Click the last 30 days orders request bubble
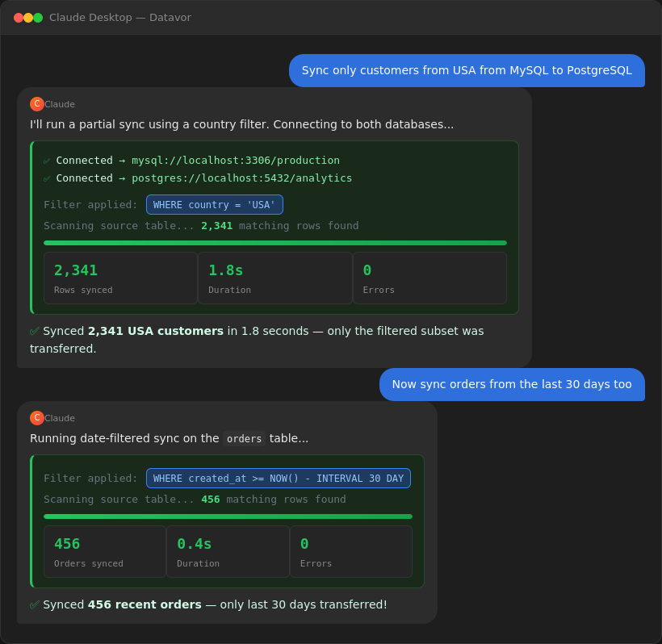 (x=511, y=385)
